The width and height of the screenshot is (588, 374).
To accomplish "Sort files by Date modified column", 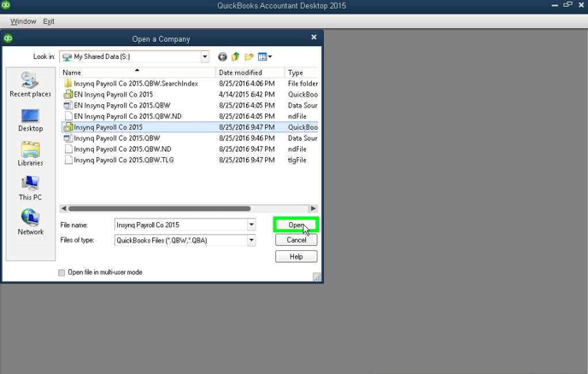I will point(250,73).
